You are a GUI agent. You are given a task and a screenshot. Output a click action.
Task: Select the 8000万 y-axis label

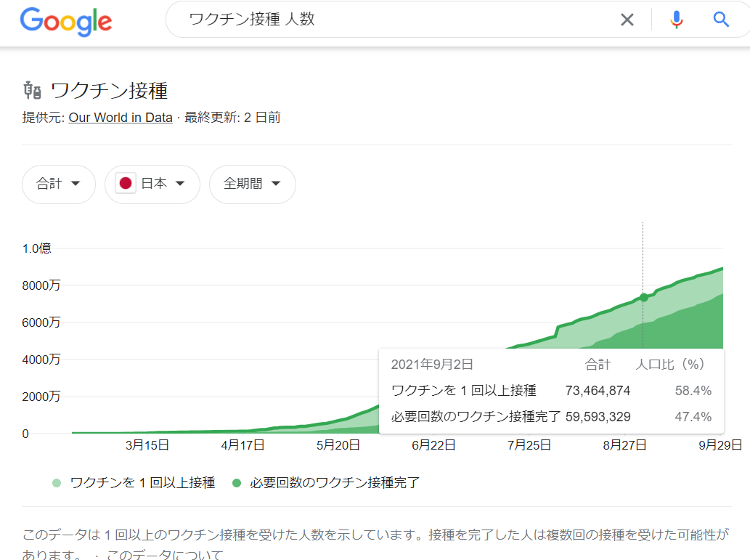tap(41, 285)
